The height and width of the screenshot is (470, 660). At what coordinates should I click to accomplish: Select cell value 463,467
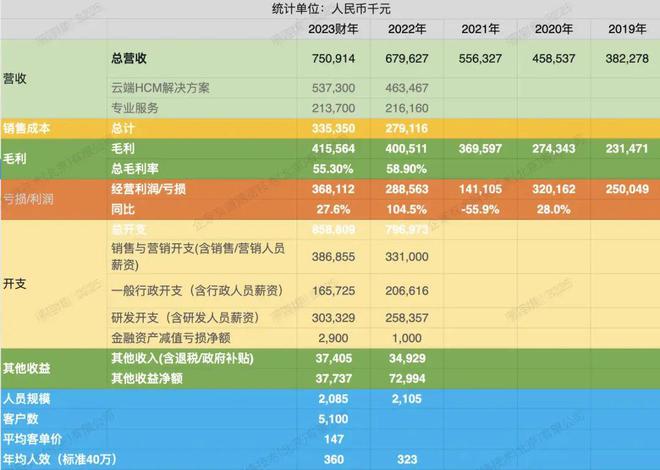[407, 88]
